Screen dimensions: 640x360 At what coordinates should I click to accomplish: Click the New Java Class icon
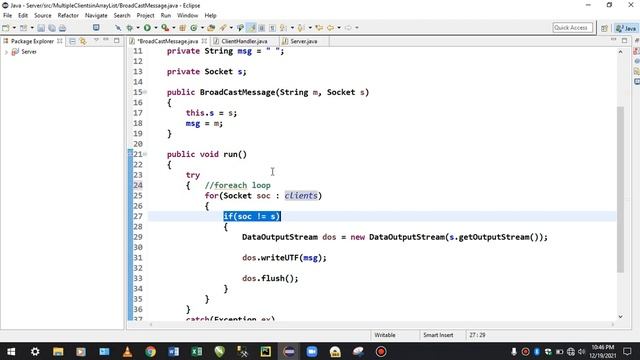pos(194,28)
